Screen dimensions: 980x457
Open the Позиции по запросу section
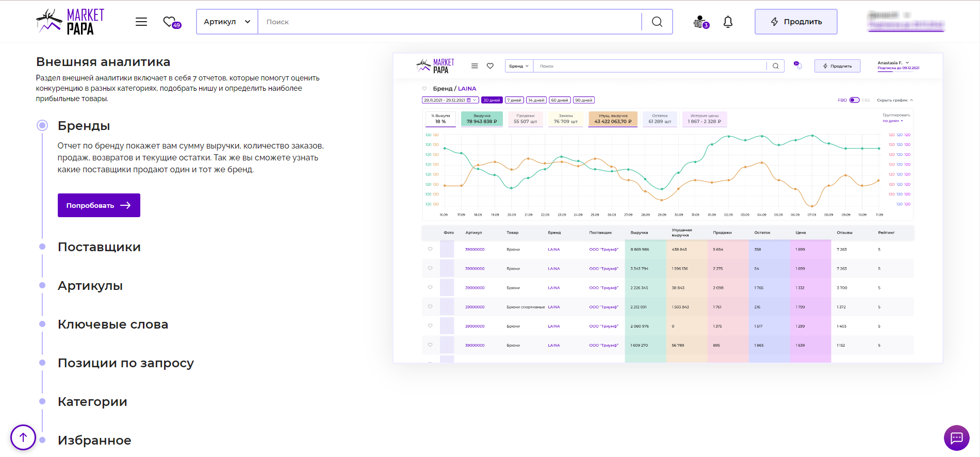click(126, 363)
